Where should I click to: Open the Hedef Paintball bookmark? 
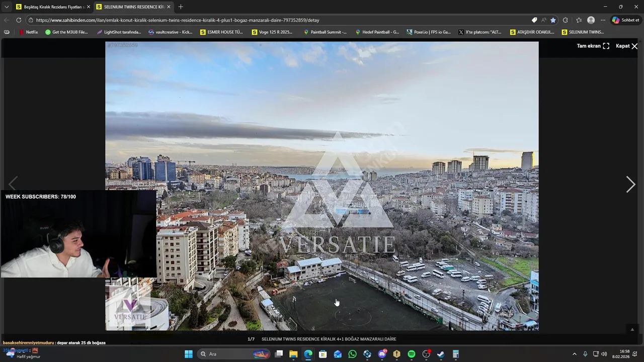point(377,32)
